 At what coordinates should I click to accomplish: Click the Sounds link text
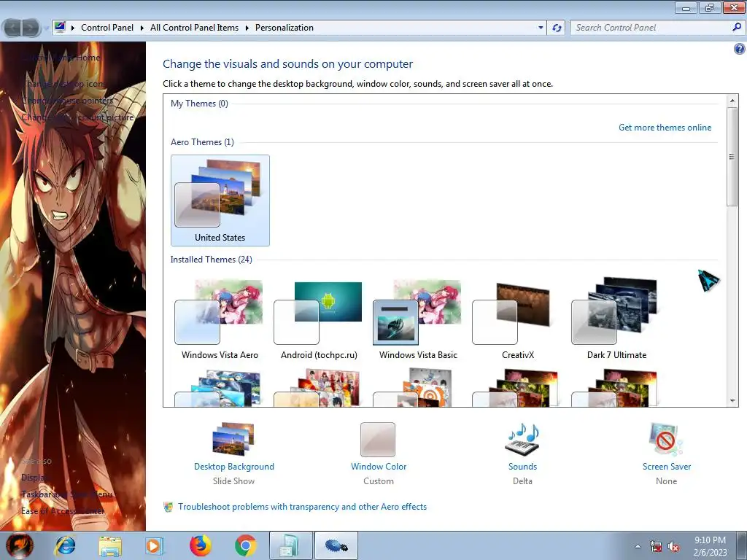pyautogui.click(x=522, y=467)
